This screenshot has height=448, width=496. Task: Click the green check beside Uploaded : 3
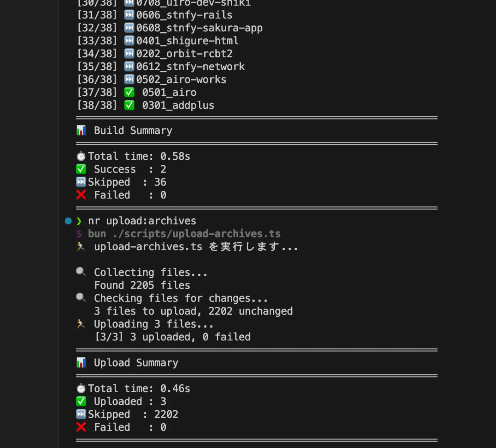coord(81,401)
